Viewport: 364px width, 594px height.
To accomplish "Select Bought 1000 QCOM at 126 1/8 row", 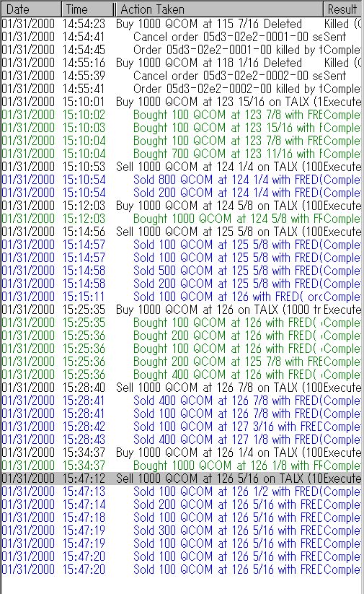I will (x=182, y=466).
